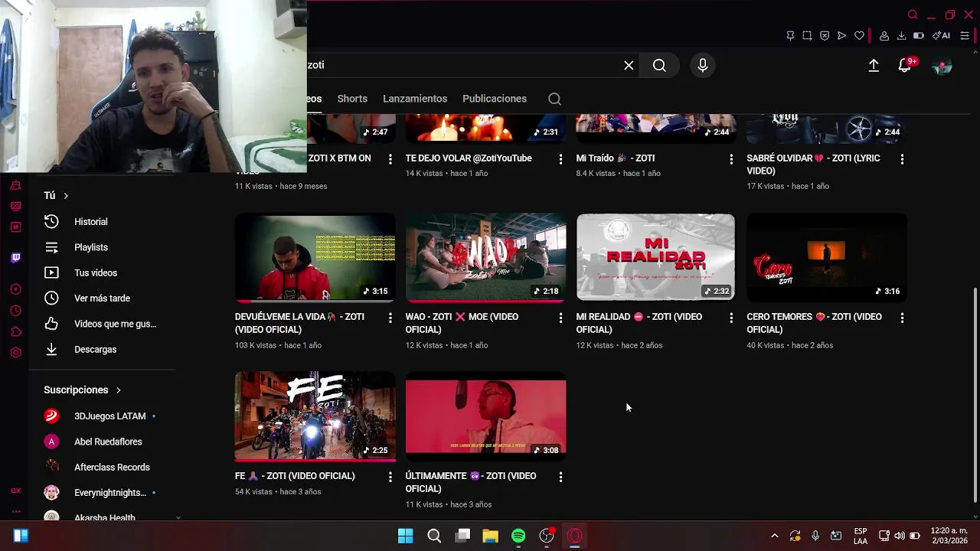
Task: Open the account avatar menu
Action: (x=942, y=66)
